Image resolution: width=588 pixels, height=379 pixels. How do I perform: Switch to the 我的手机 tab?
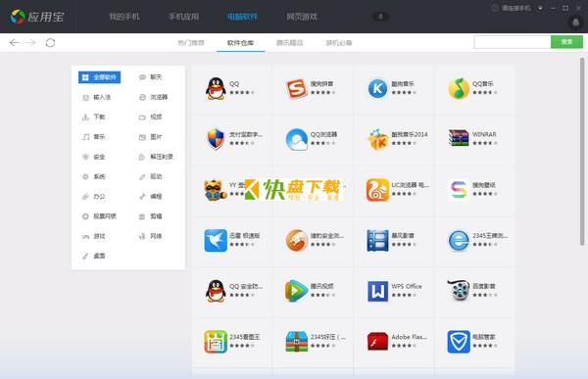coord(124,17)
